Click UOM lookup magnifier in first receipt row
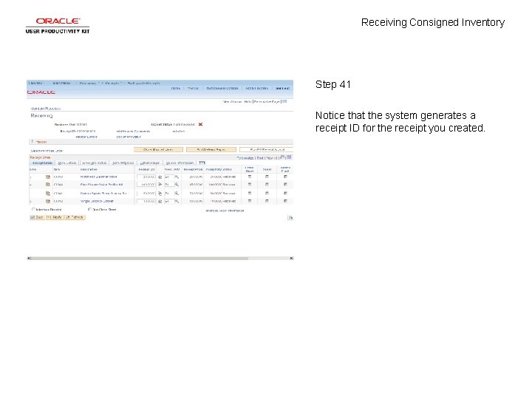 [x=177, y=177]
